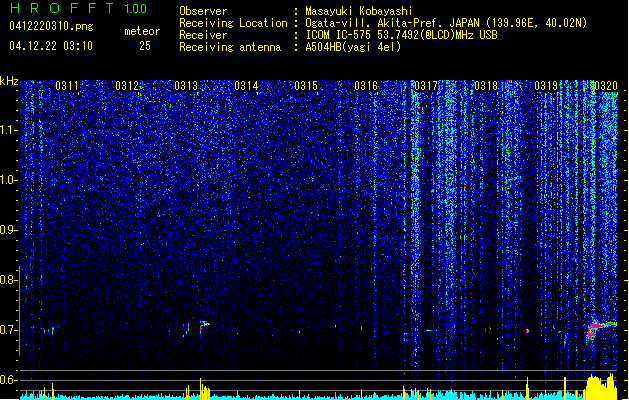Viewport: 629px width, 400px height.
Task: Click the hook-shaped meteor echo after 0313
Action: click(x=204, y=327)
